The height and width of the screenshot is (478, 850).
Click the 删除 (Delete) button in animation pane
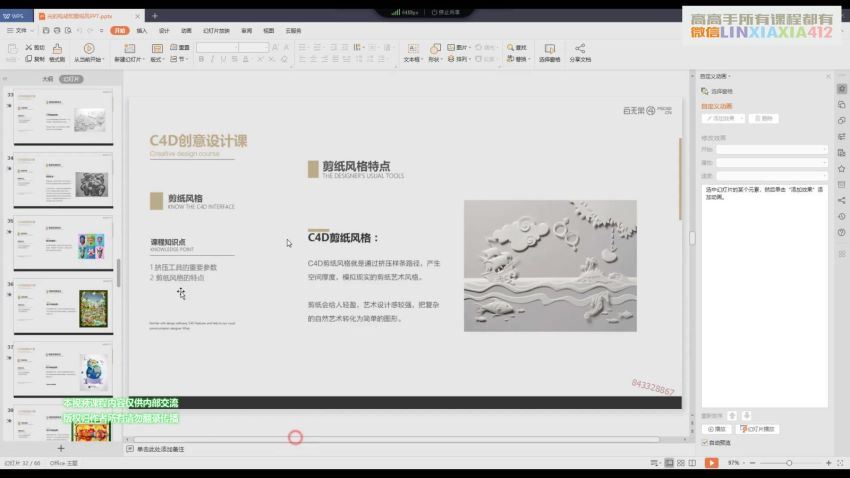tap(763, 118)
